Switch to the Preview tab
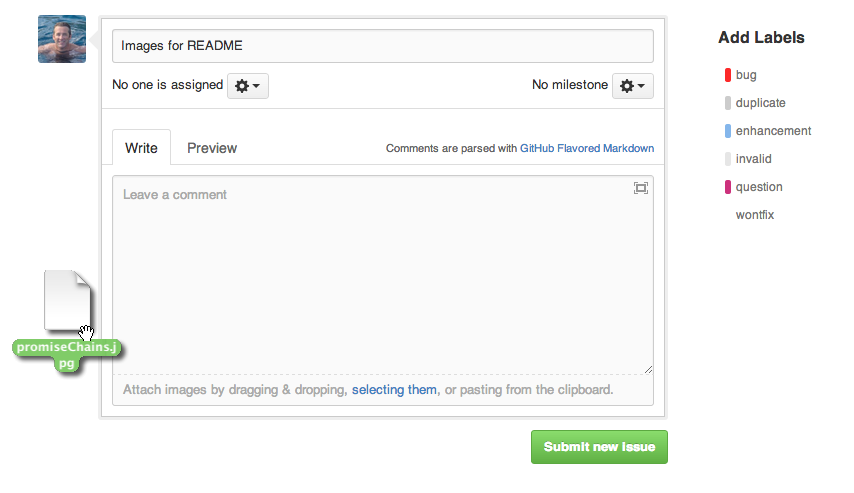The image size is (854, 493). (x=212, y=148)
